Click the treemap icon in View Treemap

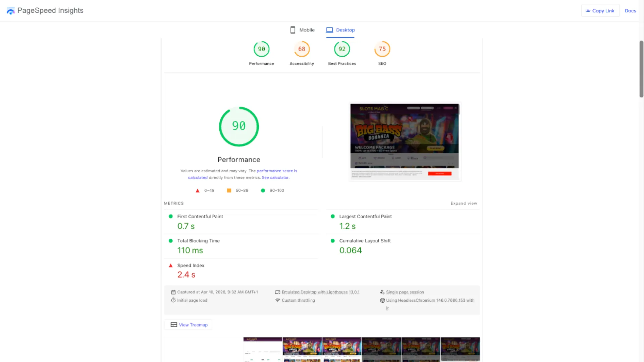click(174, 325)
